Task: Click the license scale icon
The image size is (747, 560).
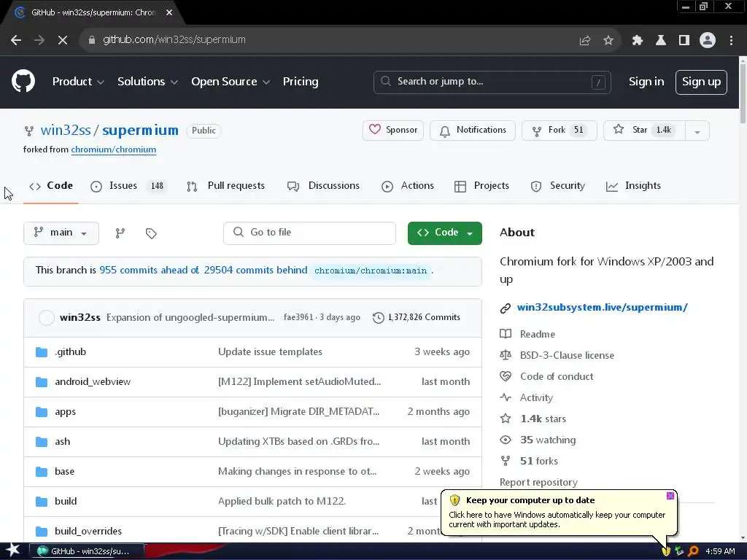Action: click(506, 355)
